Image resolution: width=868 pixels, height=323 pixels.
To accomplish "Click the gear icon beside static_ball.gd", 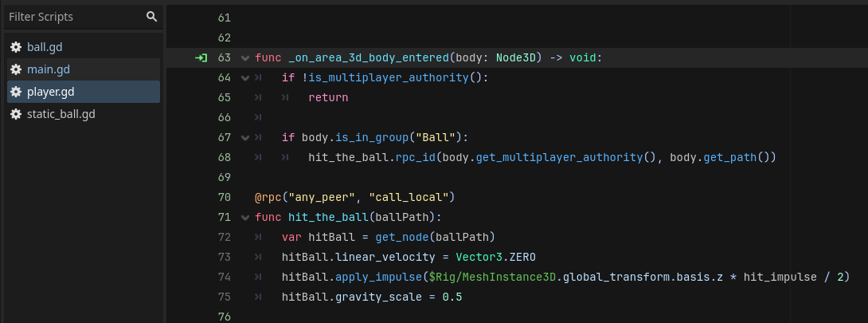I will [15, 114].
